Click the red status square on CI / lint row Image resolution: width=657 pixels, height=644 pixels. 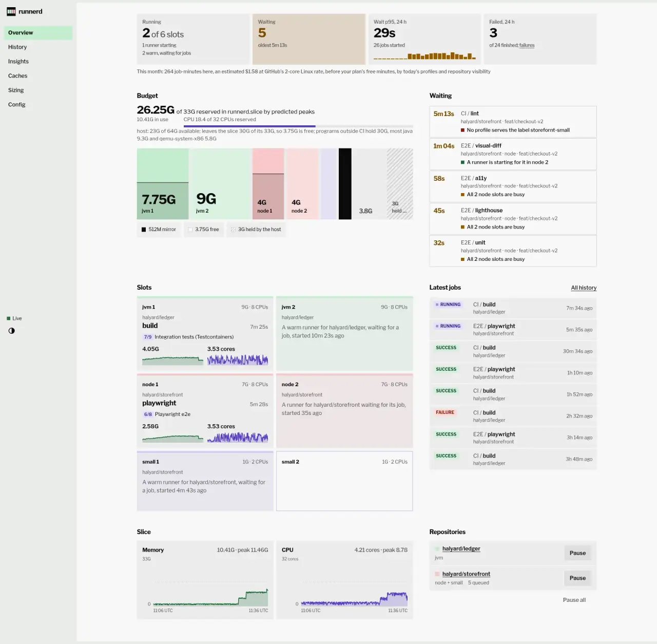point(462,130)
